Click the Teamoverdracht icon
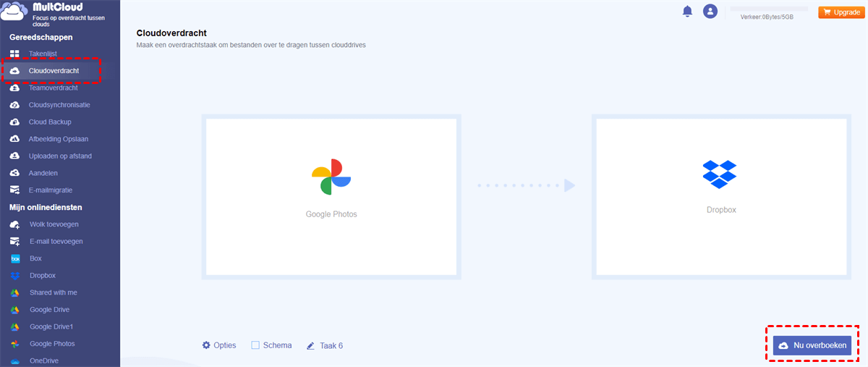 14,88
